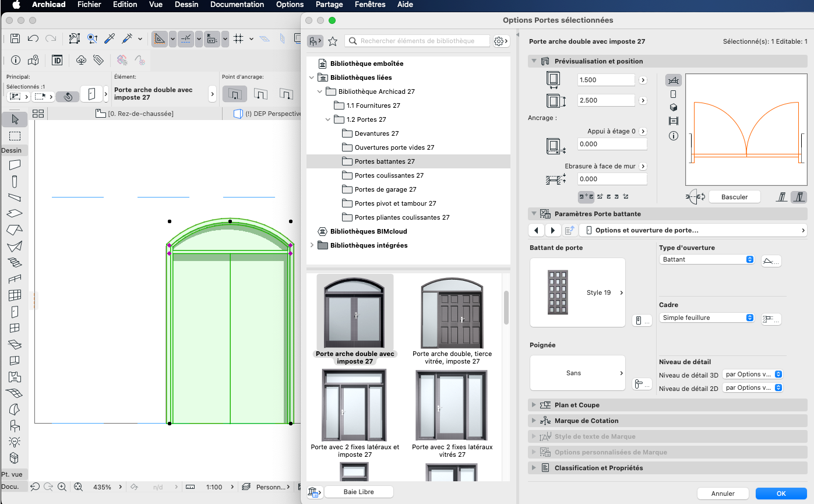Open the Options et ouverture de porte page selector
814x504 pixels.
[693, 230]
